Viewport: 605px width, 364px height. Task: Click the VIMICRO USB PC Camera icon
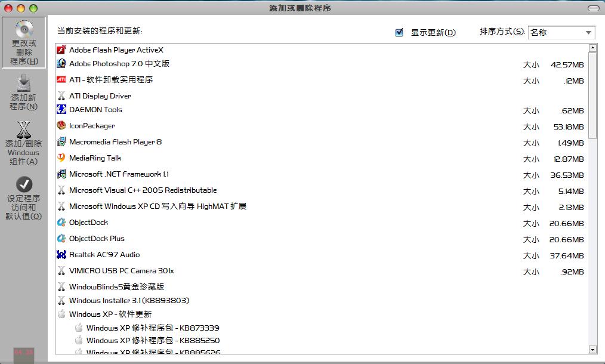[61, 271]
